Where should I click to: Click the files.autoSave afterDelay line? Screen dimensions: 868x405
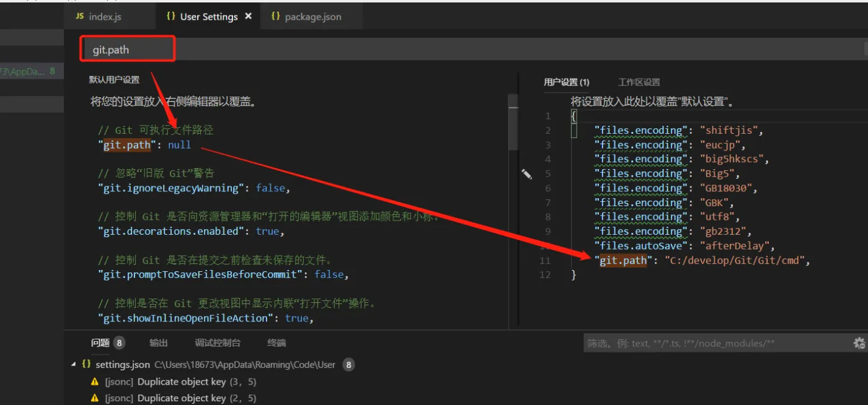(685, 246)
